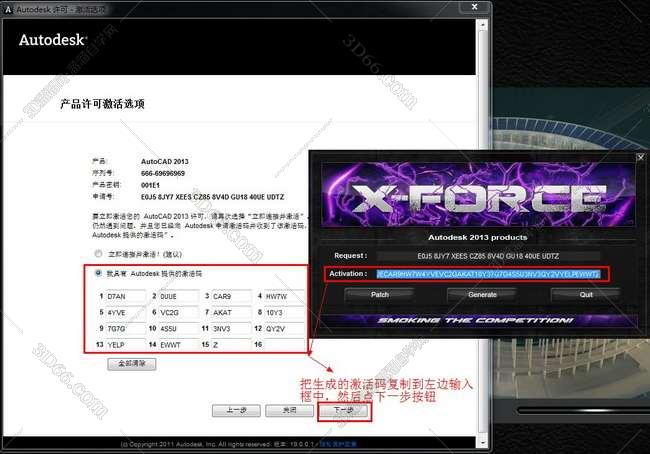This screenshot has width=650, height=454.
Task: Click the Autodesk 2013 products label in the X-Force window
Action: [x=478, y=238]
